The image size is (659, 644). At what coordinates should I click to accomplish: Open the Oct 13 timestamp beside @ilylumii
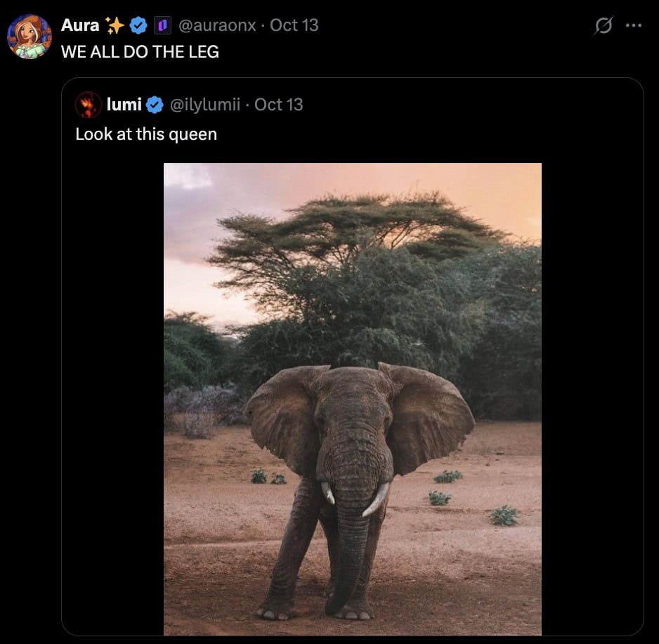pos(279,105)
